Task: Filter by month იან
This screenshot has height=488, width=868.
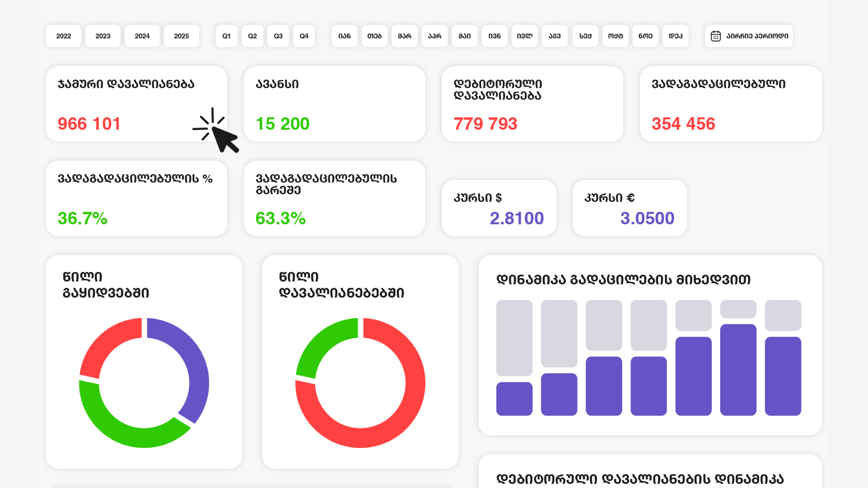Action: [x=344, y=36]
